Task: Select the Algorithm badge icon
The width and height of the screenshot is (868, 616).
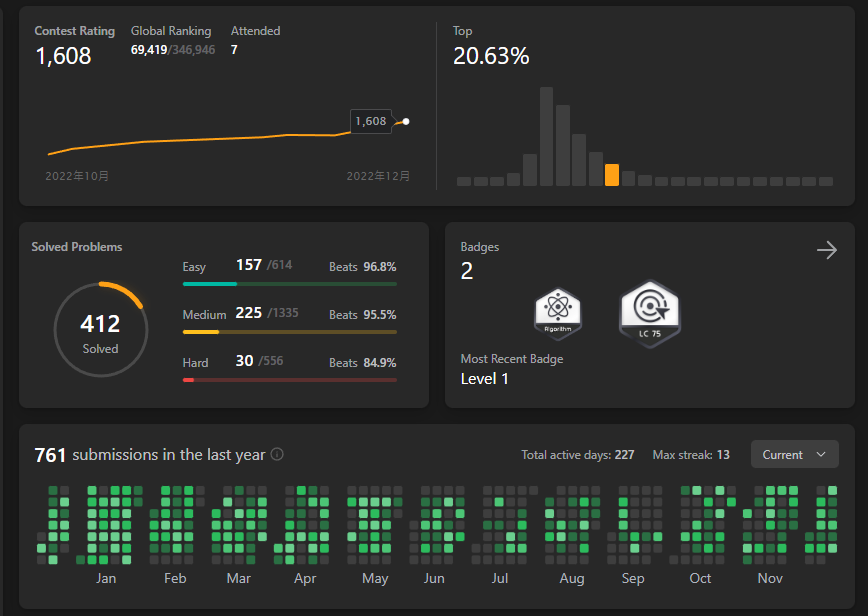Action: pos(557,313)
